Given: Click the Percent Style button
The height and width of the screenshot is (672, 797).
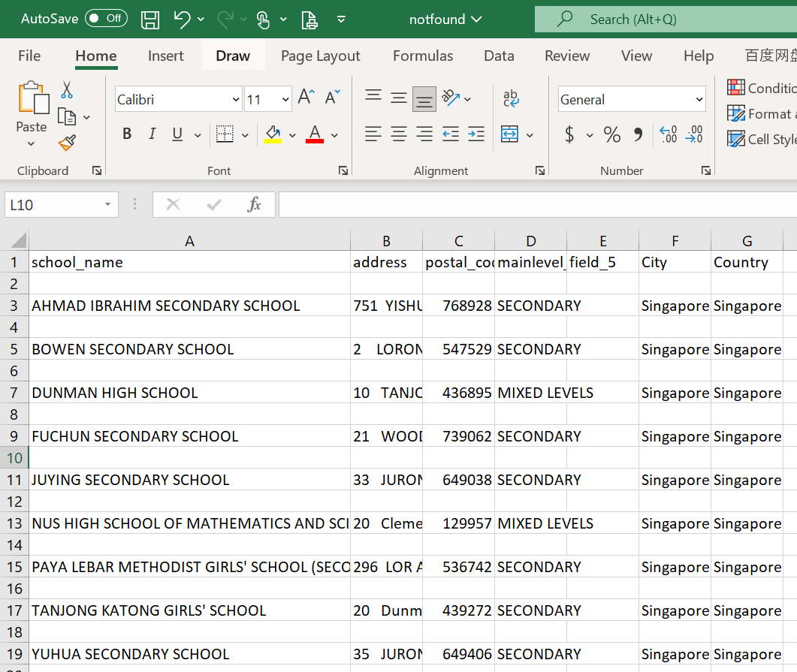Looking at the screenshot, I should click(x=612, y=134).
